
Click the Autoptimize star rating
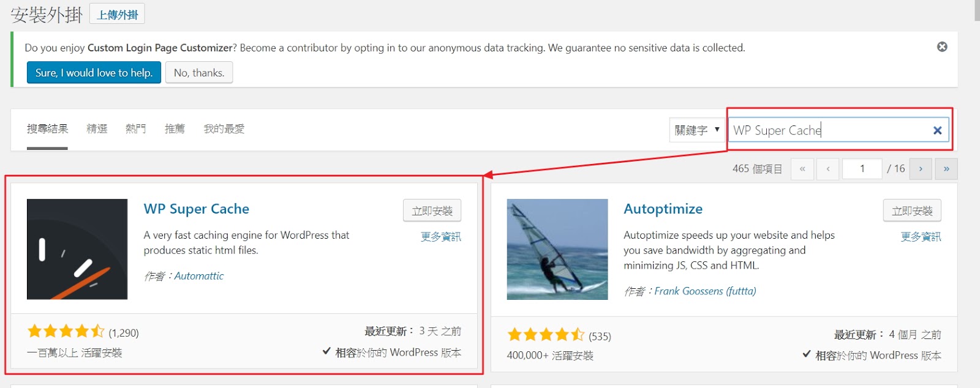click(x=546, y=335)
